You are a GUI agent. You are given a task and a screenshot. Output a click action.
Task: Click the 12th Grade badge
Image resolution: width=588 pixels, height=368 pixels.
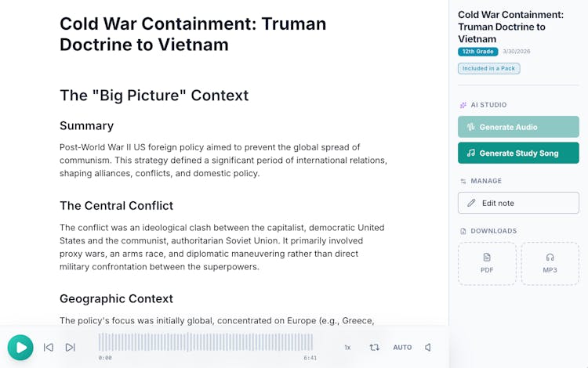[477, 52]
